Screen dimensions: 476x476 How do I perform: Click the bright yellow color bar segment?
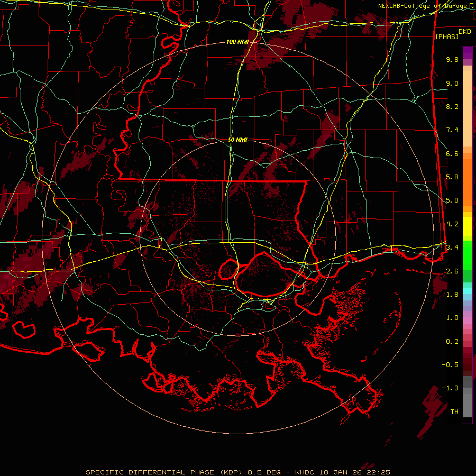(467, 226)
